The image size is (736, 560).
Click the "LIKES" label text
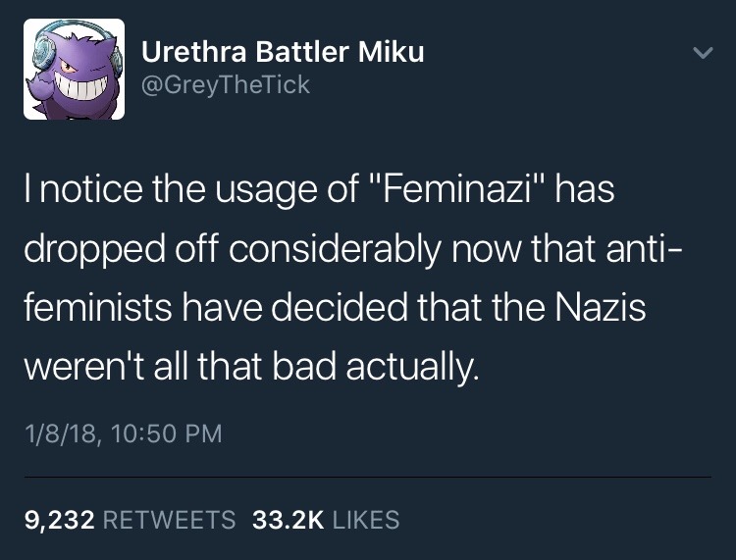[364, 519]
